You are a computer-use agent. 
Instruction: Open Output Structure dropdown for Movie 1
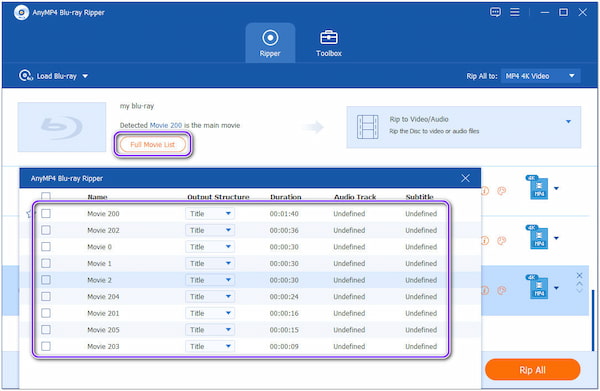point(210,263)
